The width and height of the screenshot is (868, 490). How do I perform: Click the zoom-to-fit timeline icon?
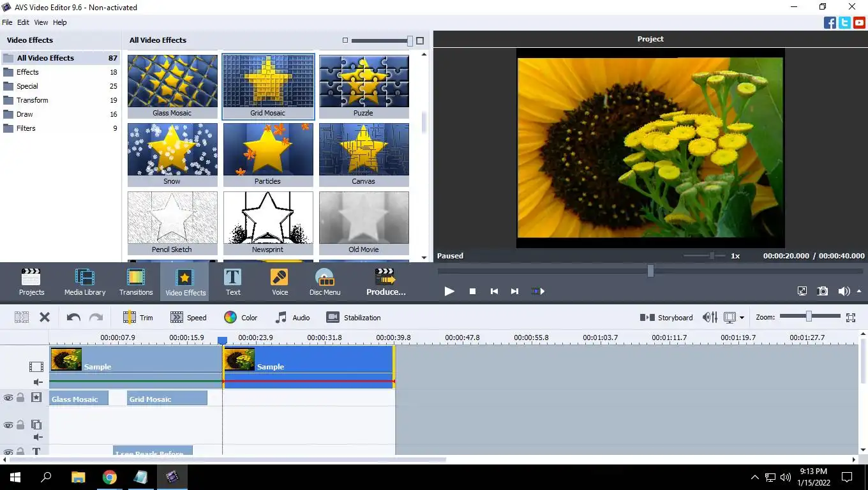[850, 317]
